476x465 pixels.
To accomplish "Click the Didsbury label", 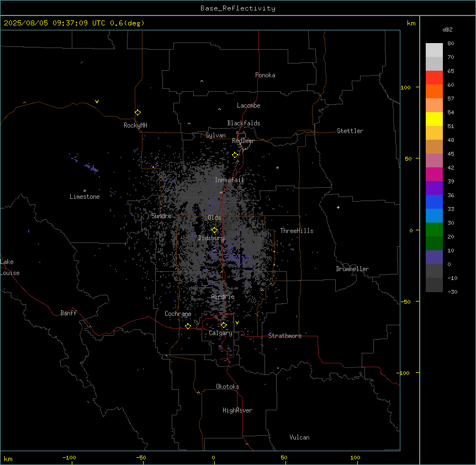I will point(211,238).
